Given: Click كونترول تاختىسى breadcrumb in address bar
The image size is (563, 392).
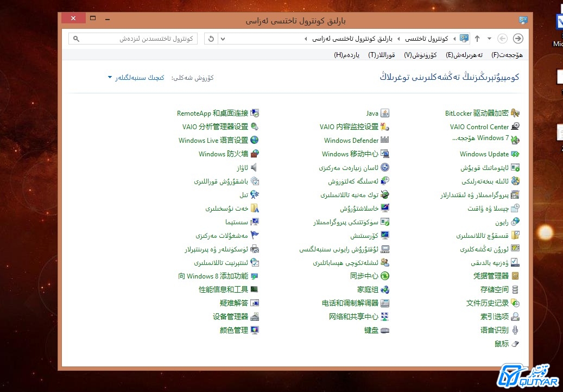Looking at the screenshot, I should coord(427,39).
